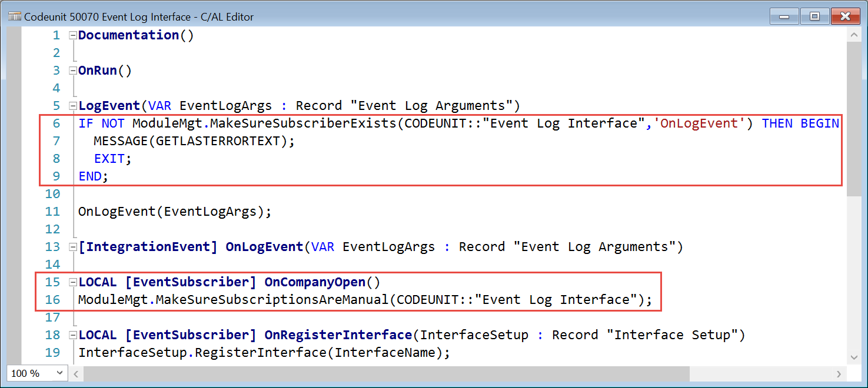
Task: Click the vertical scrollbar down arrow
Action: point(853,357)
